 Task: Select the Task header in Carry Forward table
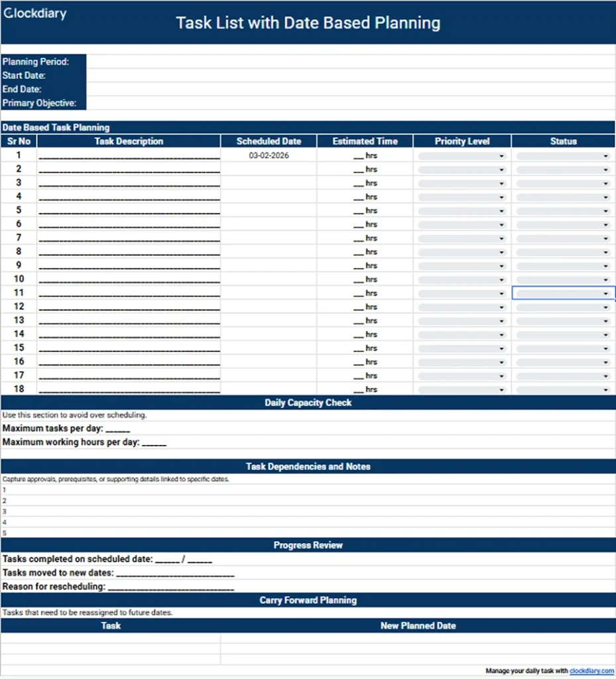(x=111, y=626)
